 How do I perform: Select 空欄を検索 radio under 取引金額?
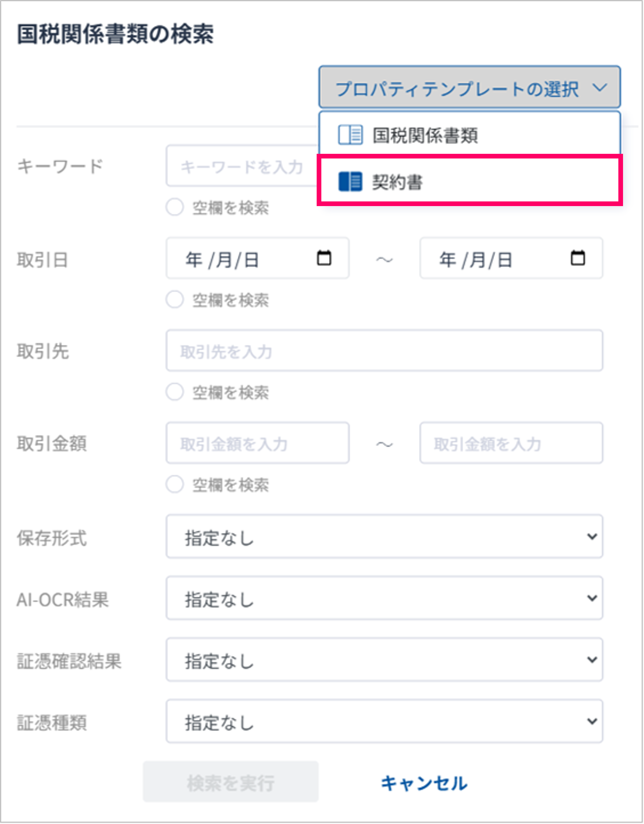coord(175,484)
